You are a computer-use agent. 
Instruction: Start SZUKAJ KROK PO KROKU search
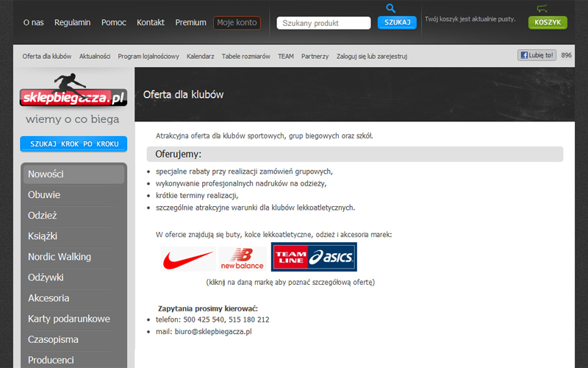73,144
